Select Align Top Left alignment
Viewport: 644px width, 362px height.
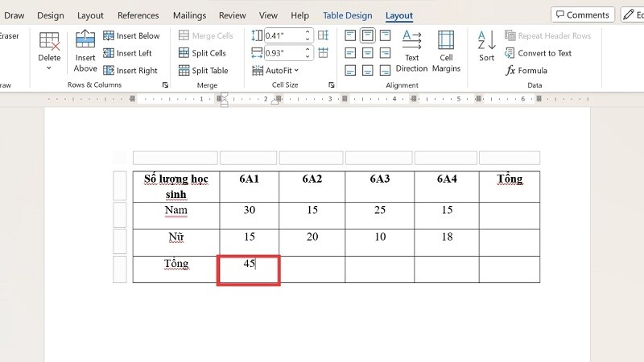[x=349, y=35]
